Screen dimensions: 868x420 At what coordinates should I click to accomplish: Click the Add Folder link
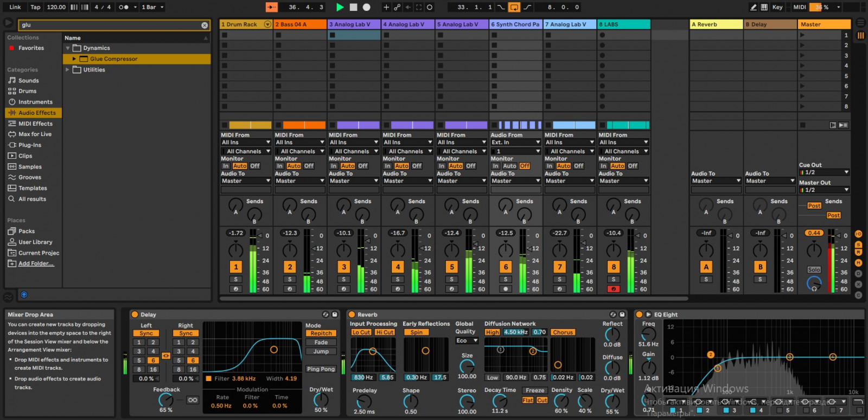[36, 264]
